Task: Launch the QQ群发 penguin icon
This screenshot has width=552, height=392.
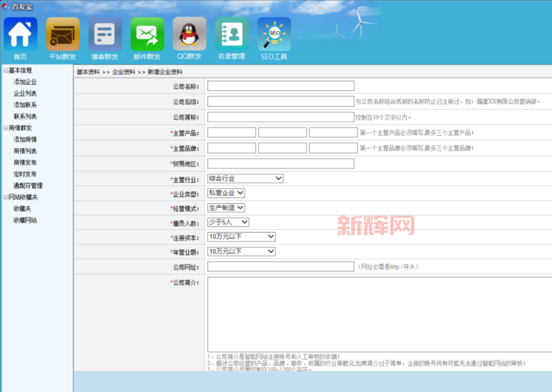Action: point(189,34)
